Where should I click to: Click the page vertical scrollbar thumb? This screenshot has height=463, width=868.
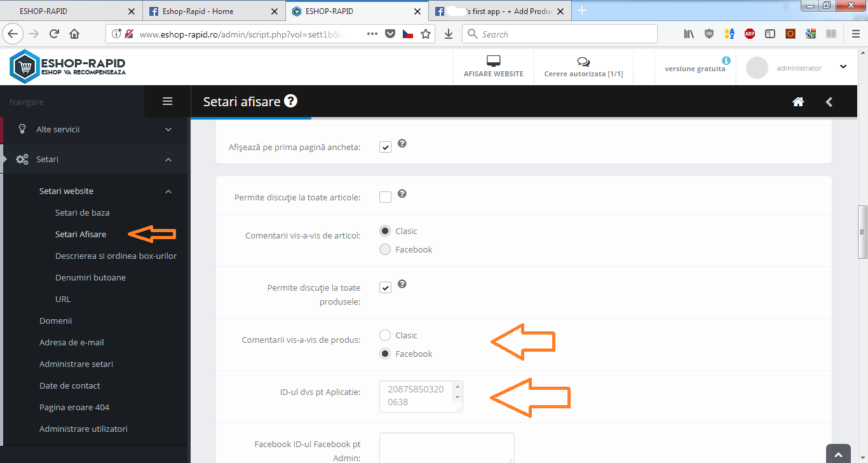point(862,232)
